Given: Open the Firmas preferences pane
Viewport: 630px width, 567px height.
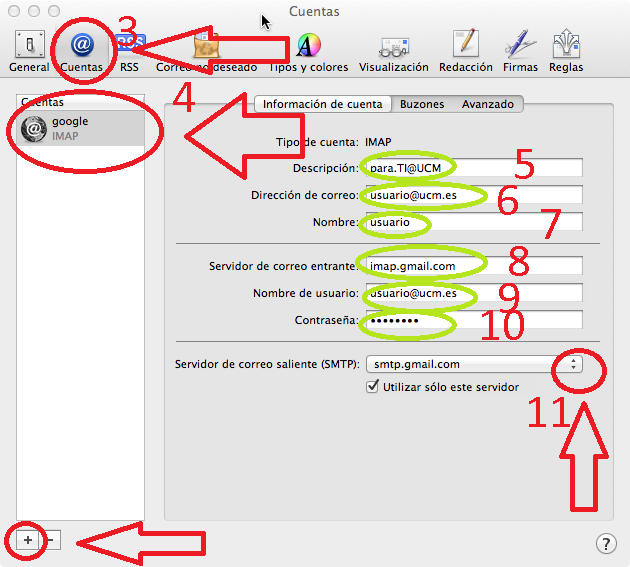Looking at the screenshot, I should point(520,50).
